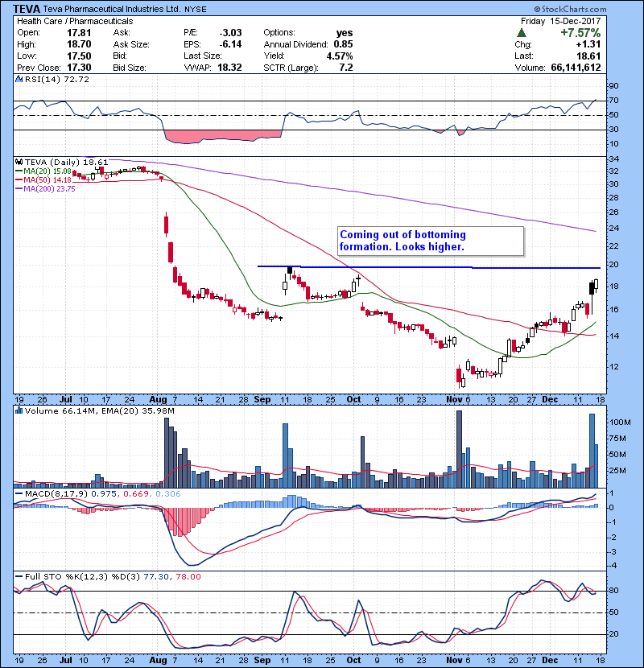Select the Annual Dividend value 0.85
644x668 pixels.
343,44
